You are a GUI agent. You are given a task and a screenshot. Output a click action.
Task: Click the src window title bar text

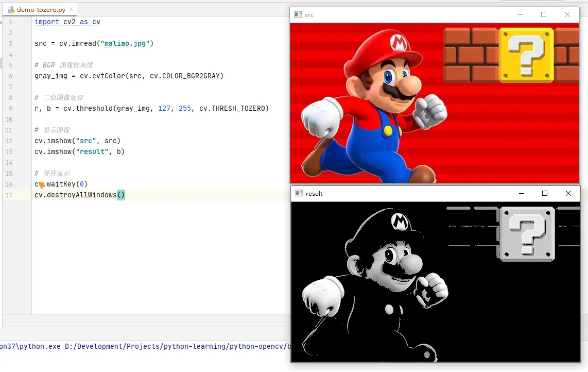(x=309, y=15)
